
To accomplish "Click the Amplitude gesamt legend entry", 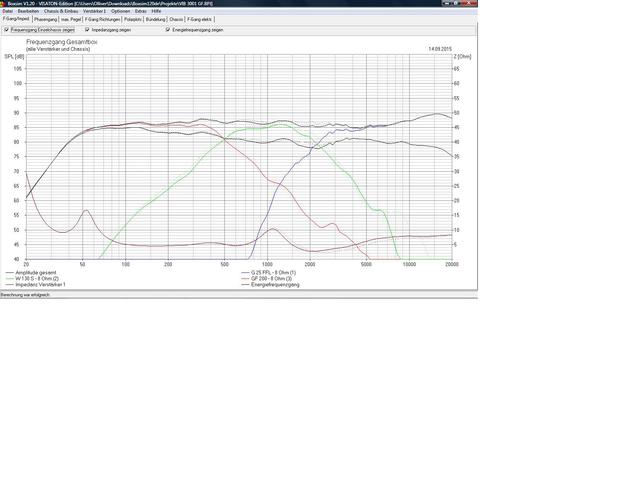I will (36, 273).
